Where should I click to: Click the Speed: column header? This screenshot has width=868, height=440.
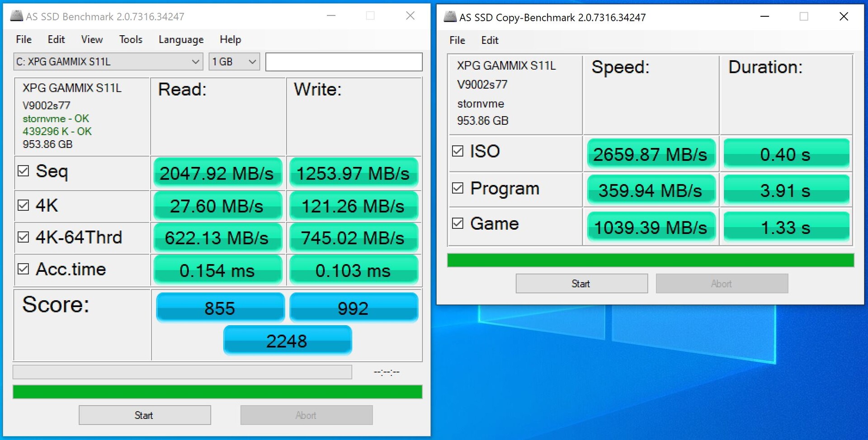[621, 67]
